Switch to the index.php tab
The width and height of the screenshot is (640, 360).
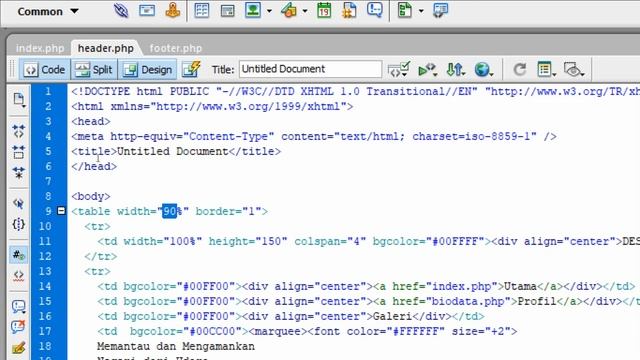pos(40,48)
